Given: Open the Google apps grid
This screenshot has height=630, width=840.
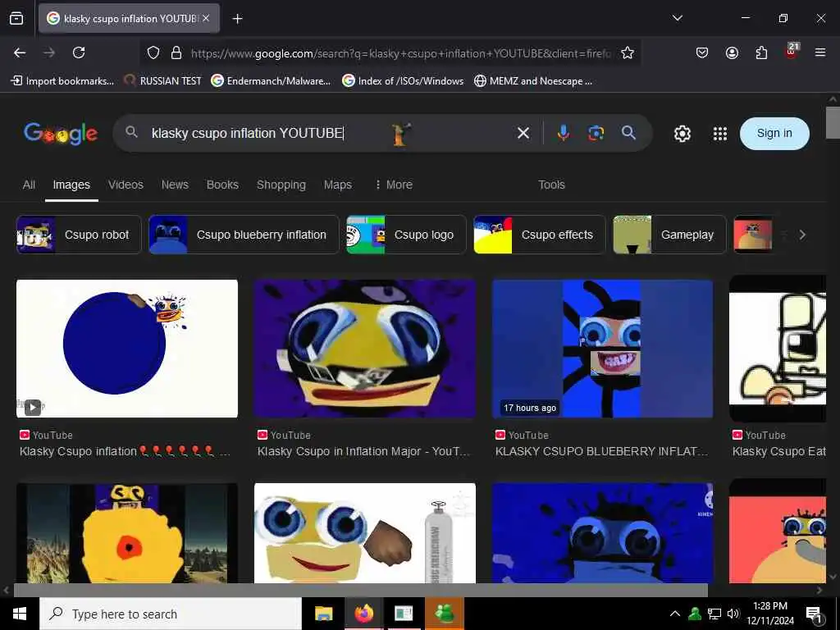Looking at the screenshot, I should (x=720, y=134).
